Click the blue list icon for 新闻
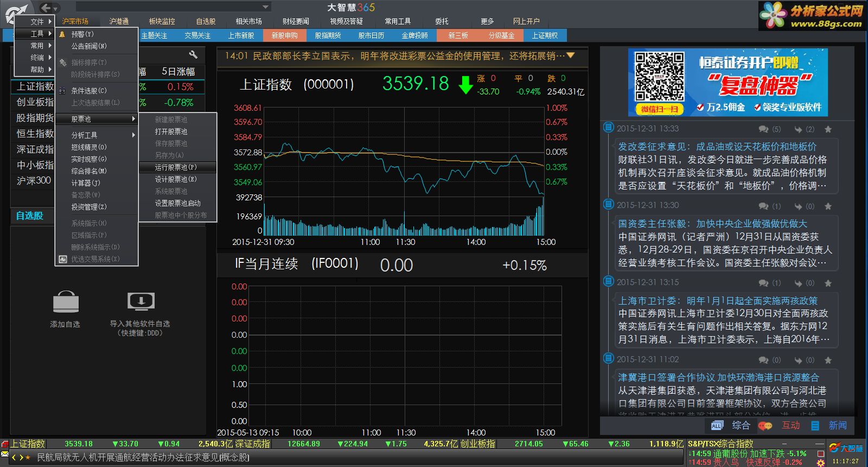The height and width of the screenshot is (467, 868). point(815,426)
